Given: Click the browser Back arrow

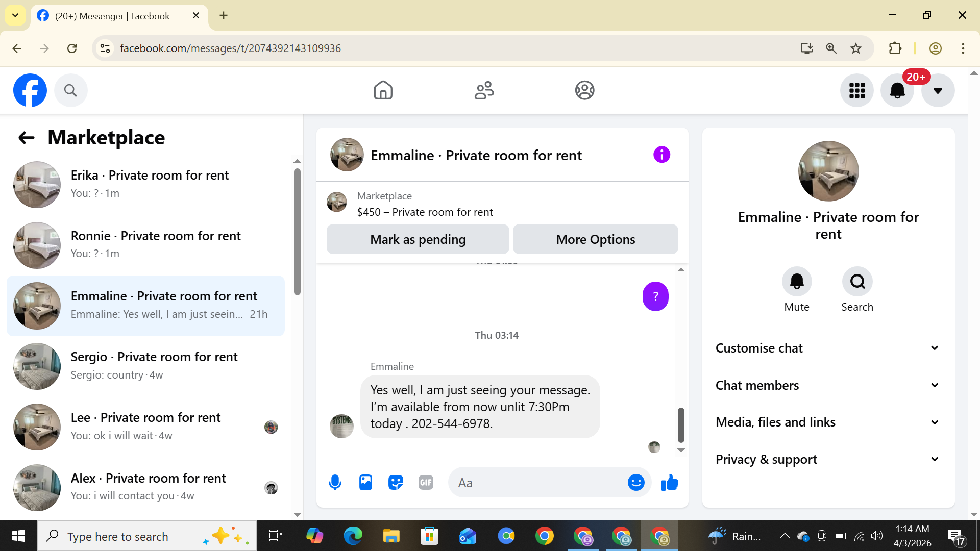Looking at the screenshot, I should [x=17, y=48].
